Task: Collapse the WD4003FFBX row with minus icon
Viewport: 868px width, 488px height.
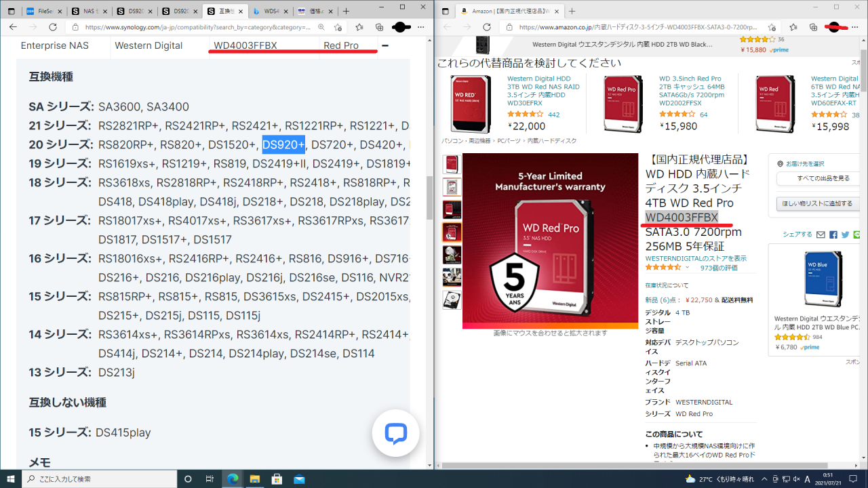Action: pos(385,45)
